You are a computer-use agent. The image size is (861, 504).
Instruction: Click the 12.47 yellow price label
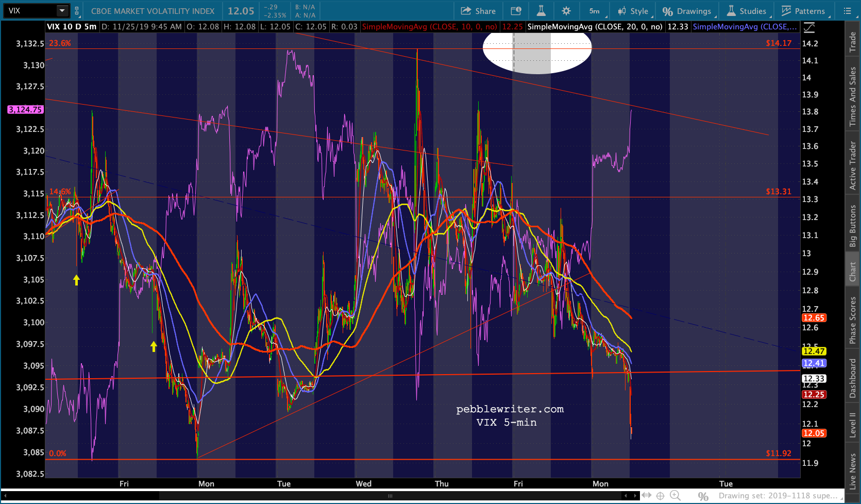click(814, 351)
